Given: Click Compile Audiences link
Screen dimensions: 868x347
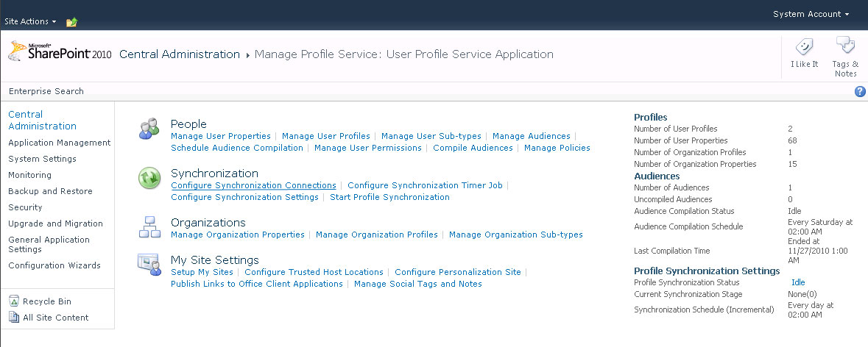Looking at the screenshot, I should coord(473,148).
